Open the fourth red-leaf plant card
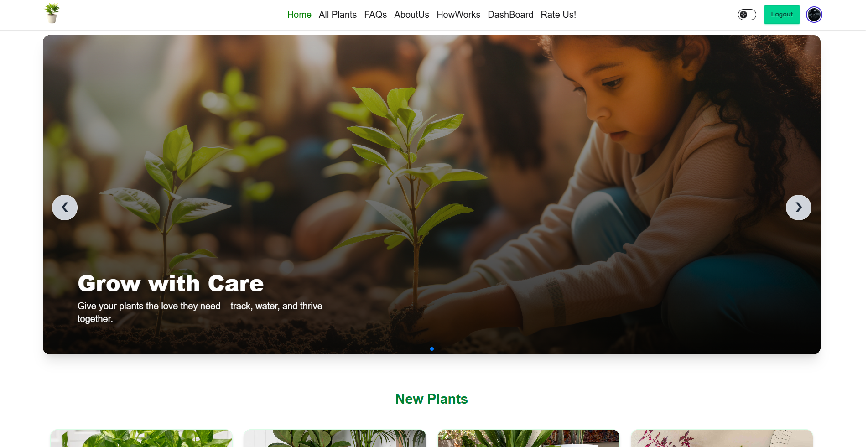Screen dimensions: 868x447 (x=722, y=438)
